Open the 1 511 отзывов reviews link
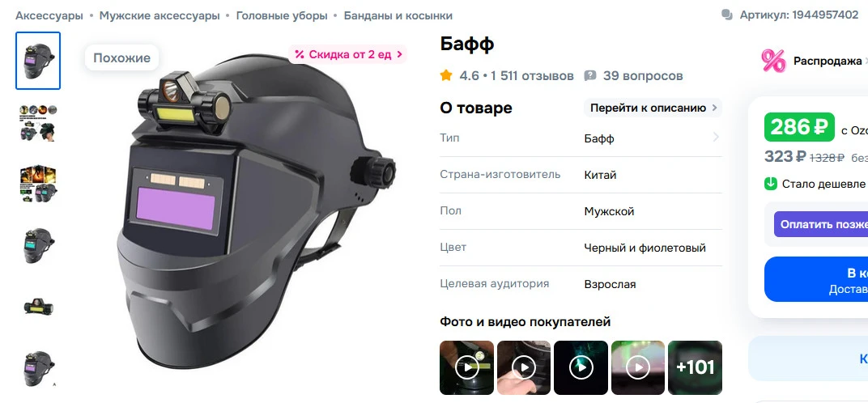Screen dimensions: 868x403 pos(532,76)
